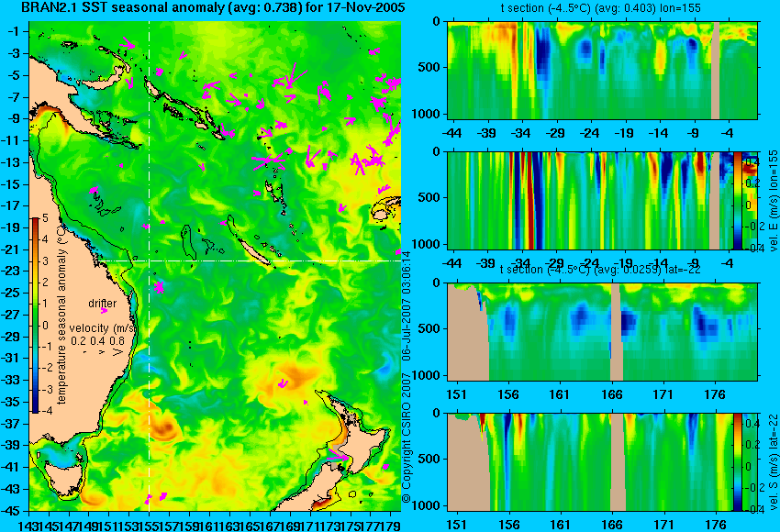Click the "BRAN2.1 SST seasonal anomaly" map title
The width and height of the screenshot is (780, 532).
(x=213, y=7)
